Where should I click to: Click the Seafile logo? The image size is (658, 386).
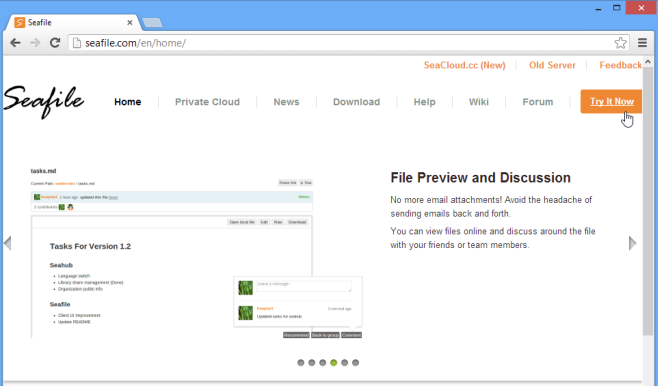coord(44,102)
